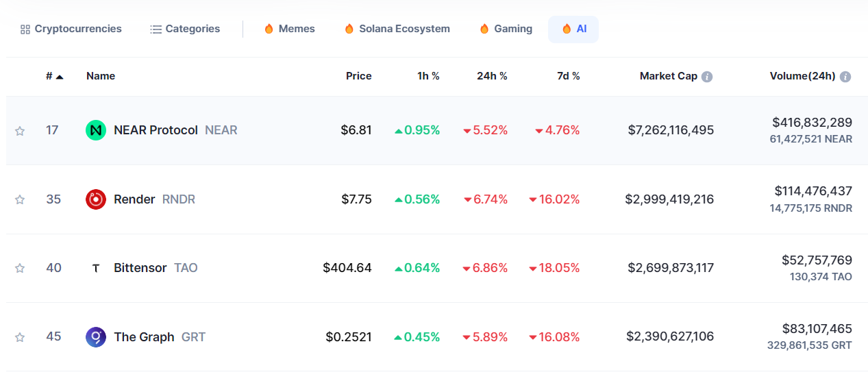Click the NEAR Protocol coin logo
Image resolution: width=868 pixels, height=381 pixels.
point(96,130)
